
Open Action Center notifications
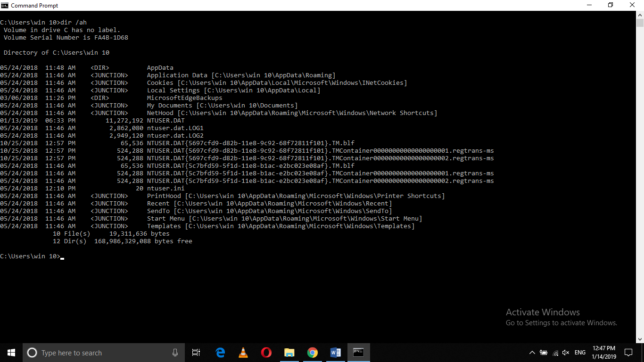tap(628, 352)
